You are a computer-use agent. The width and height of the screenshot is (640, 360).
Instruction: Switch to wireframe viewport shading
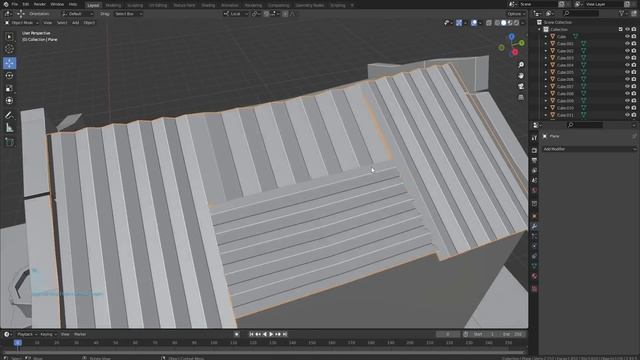click(x=497, y=23)
